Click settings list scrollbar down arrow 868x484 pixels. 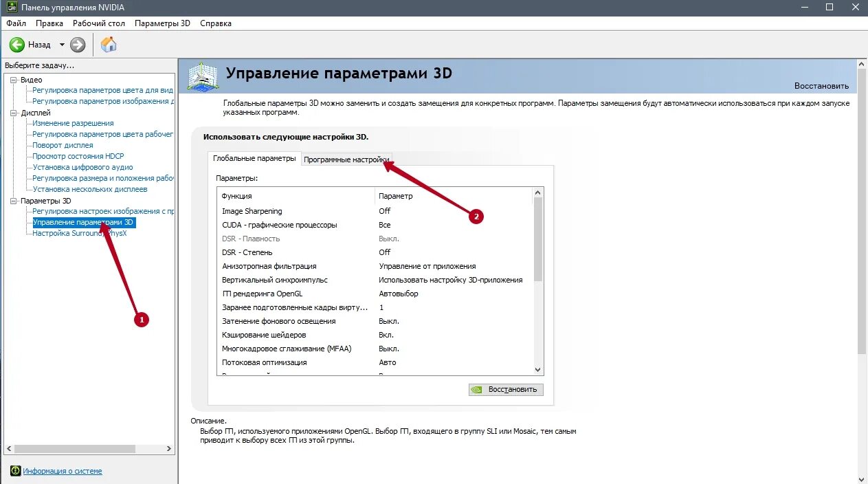(538, 369)
